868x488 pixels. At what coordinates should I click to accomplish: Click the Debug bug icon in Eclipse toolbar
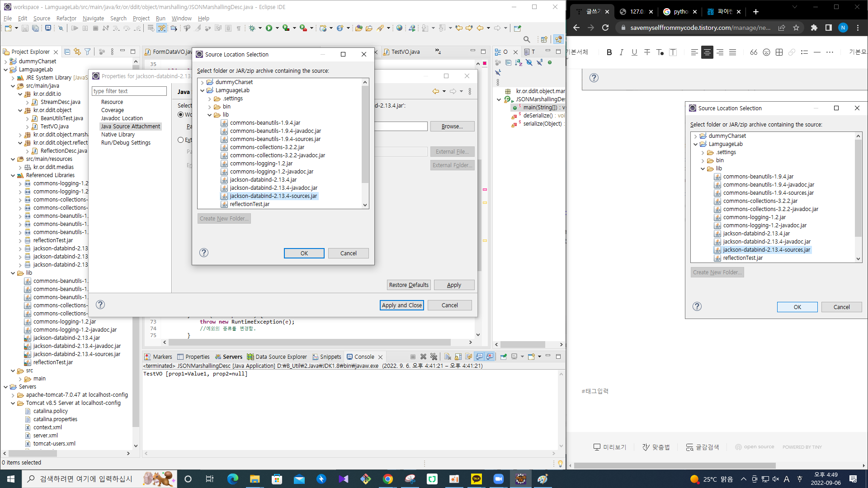click(252, 28)
